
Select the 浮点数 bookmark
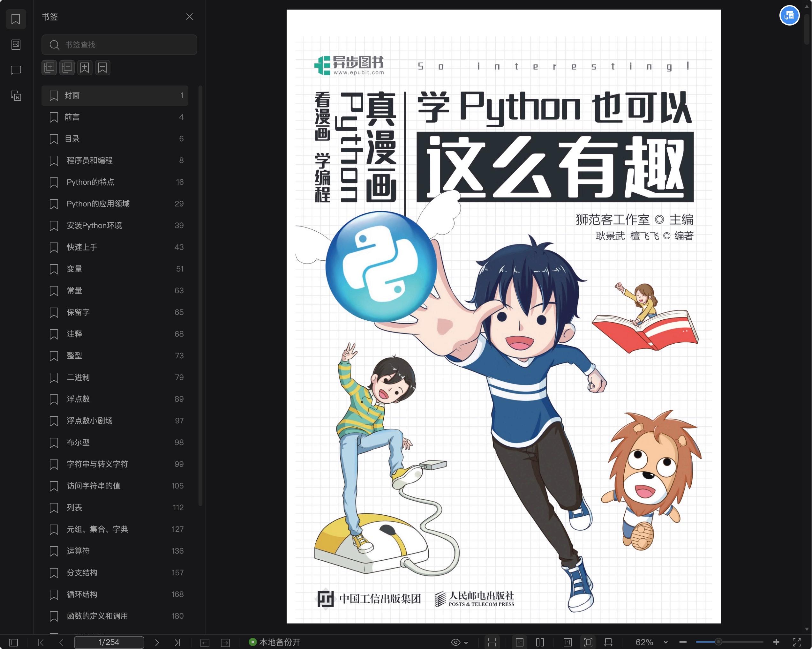point(115,399)
